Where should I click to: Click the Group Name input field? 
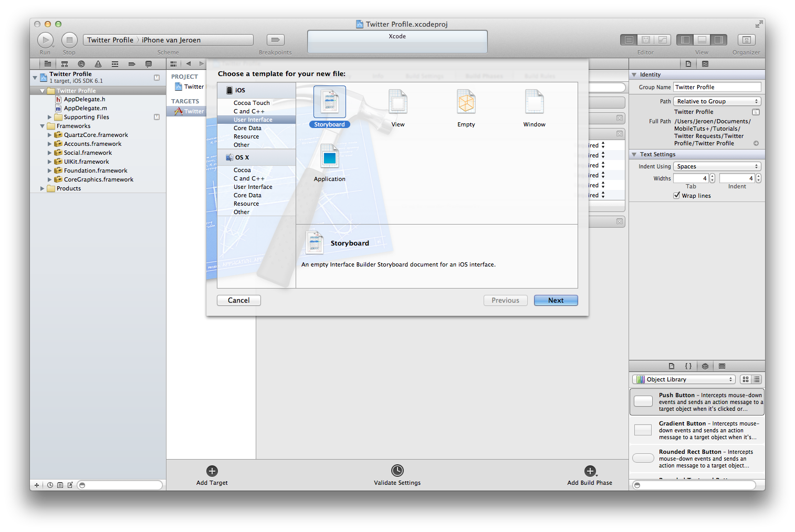[717, 87]
